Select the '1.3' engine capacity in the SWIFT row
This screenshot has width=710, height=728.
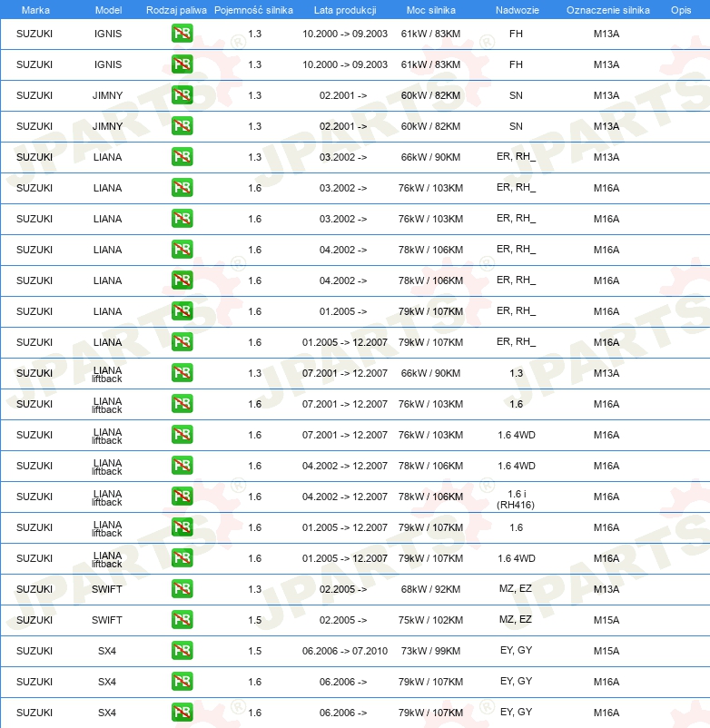click(255, 589)
